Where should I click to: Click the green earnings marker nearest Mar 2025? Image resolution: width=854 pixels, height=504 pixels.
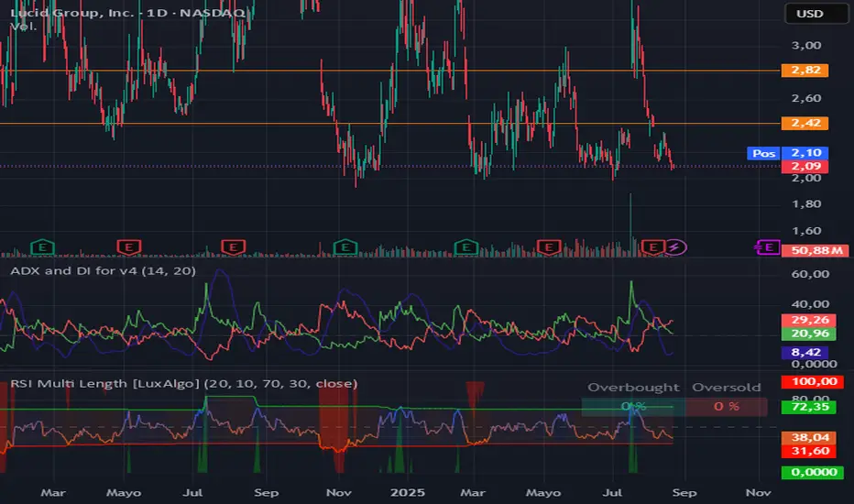coord(466,248)
